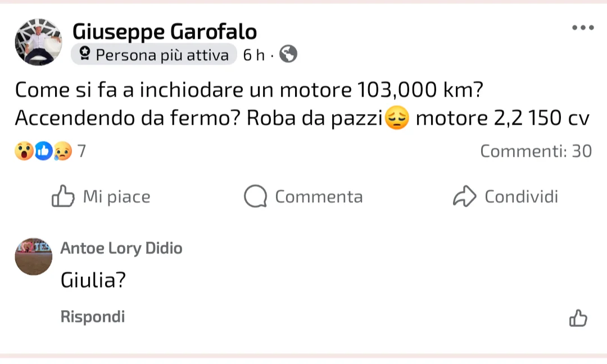Show who reacted via the count 7
Image resolution: width=607 pixels, height=364 pixels.
[x=81, y=151]
